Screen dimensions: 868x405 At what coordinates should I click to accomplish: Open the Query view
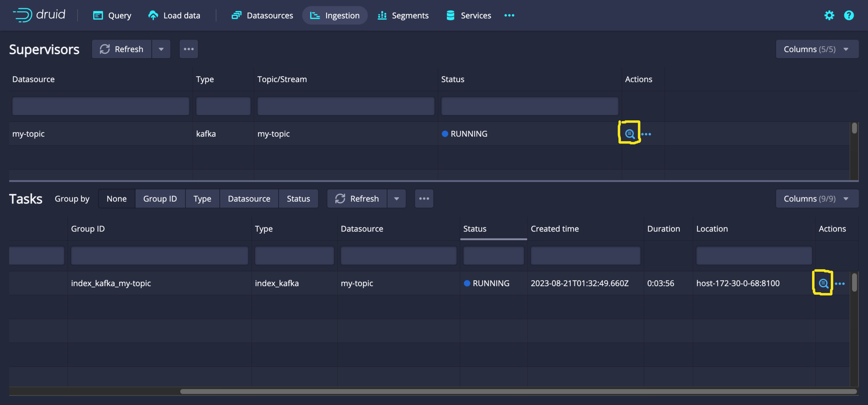(112, 15)
